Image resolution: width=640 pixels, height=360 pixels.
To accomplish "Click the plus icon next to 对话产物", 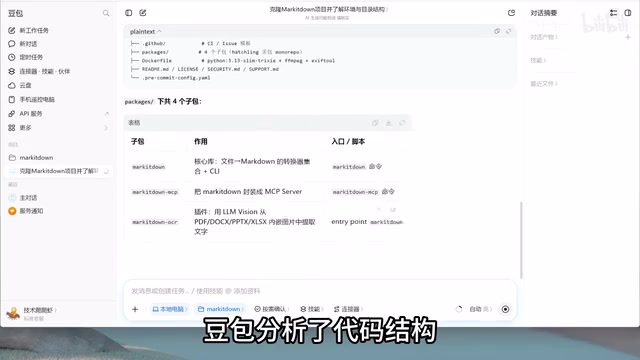I will pos(628,37).
